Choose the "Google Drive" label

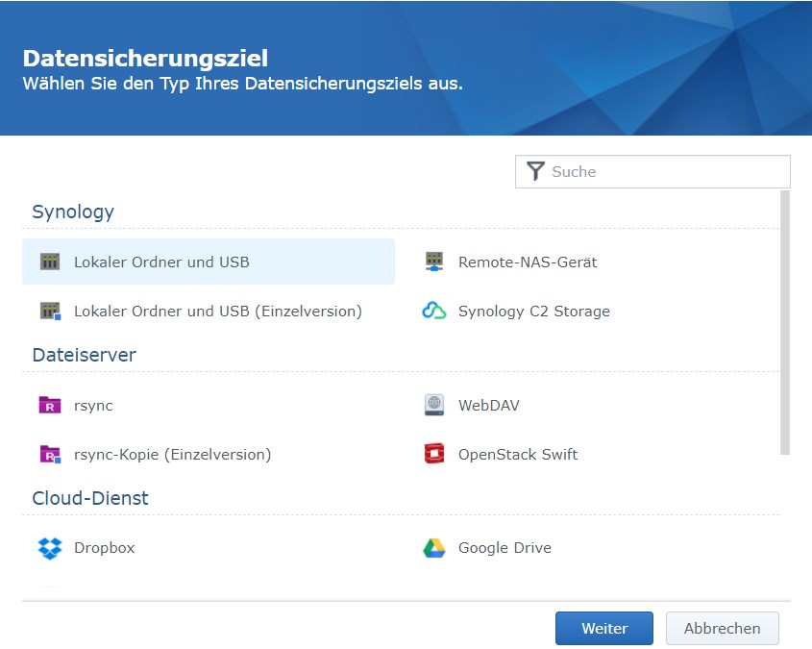[x=504, y=548]
